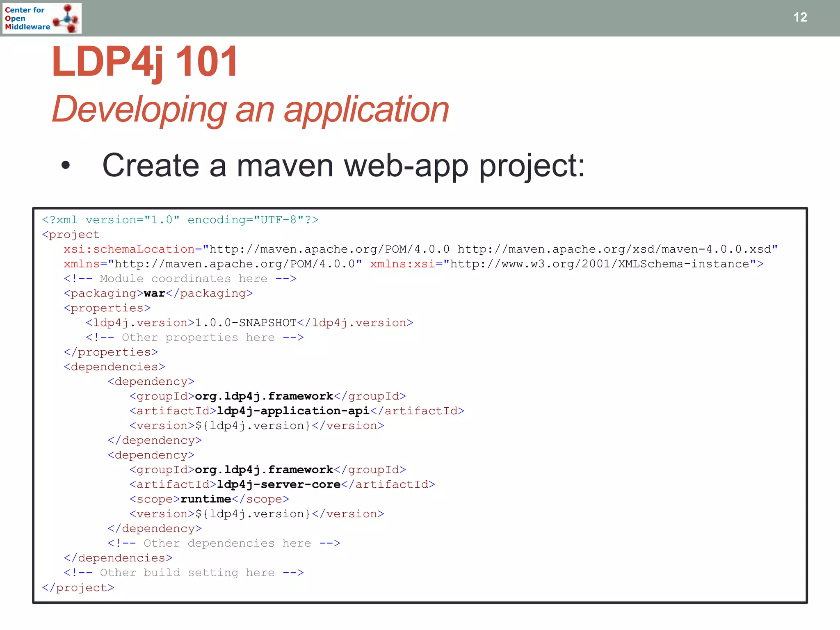The image size is (840, 630).
Task: Click the 'Other build setting here' comment
Action: [184, 573]
